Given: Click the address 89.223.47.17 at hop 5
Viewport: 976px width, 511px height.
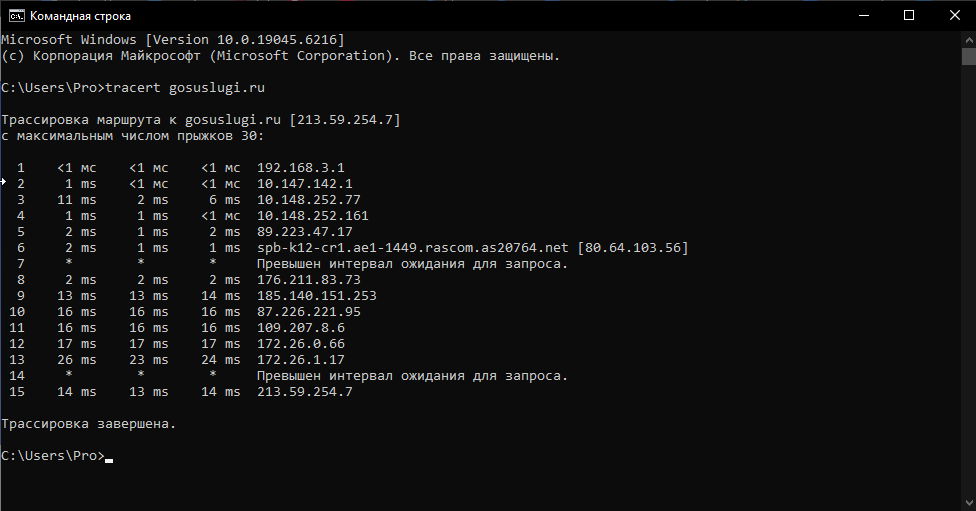Looking at the screenshot, I should (304, 232).
